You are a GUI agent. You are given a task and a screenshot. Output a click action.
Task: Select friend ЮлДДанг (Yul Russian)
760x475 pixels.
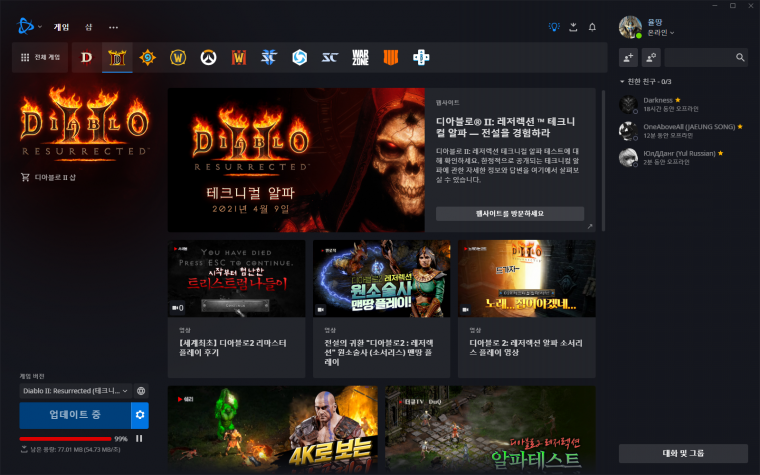click(683, 158)
